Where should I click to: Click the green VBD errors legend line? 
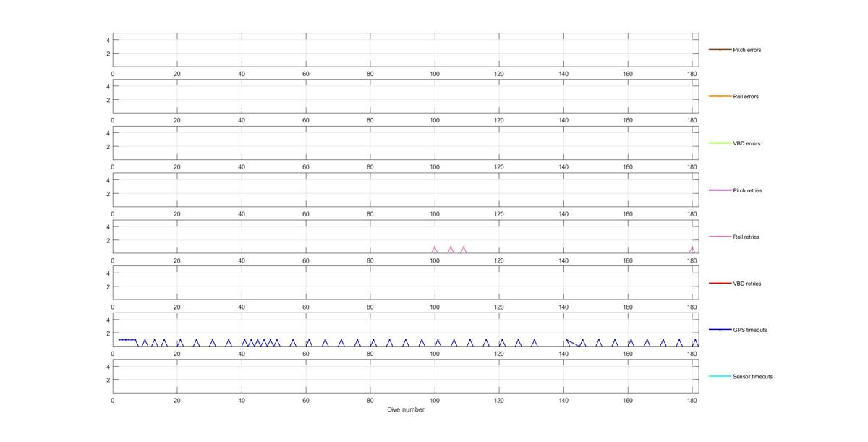[720, 143]
